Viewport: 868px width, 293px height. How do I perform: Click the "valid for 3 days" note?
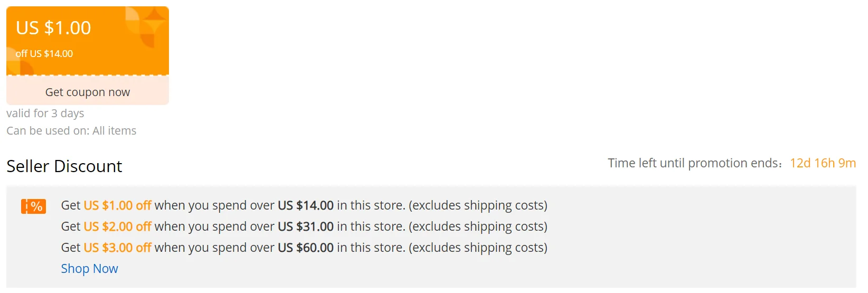coord(45,114)
